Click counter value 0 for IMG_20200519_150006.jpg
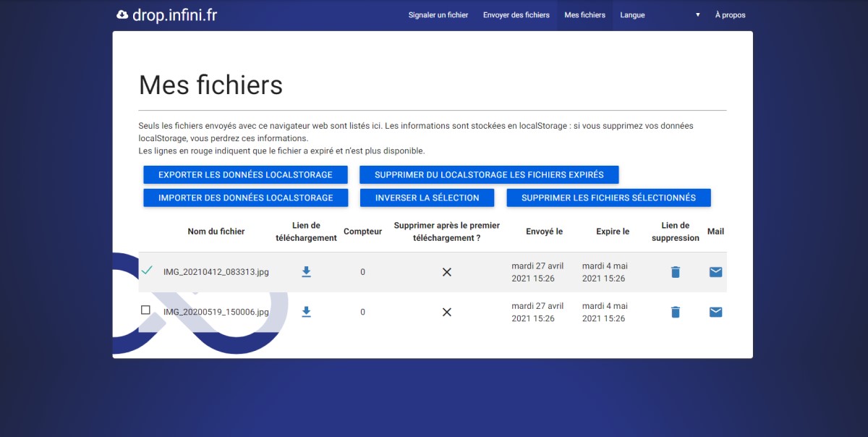Screen dimensions: 868x437 pyautogui.click(x=362, y=312)
